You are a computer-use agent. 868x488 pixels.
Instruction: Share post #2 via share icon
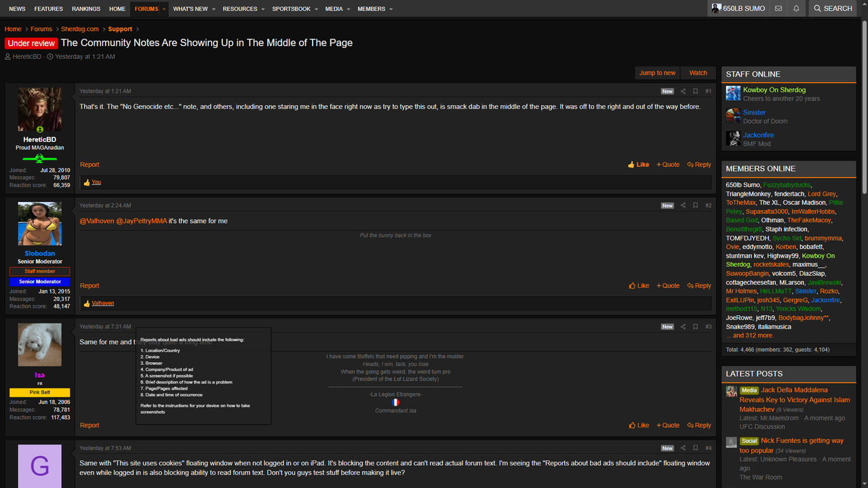(x=683, y=205)
